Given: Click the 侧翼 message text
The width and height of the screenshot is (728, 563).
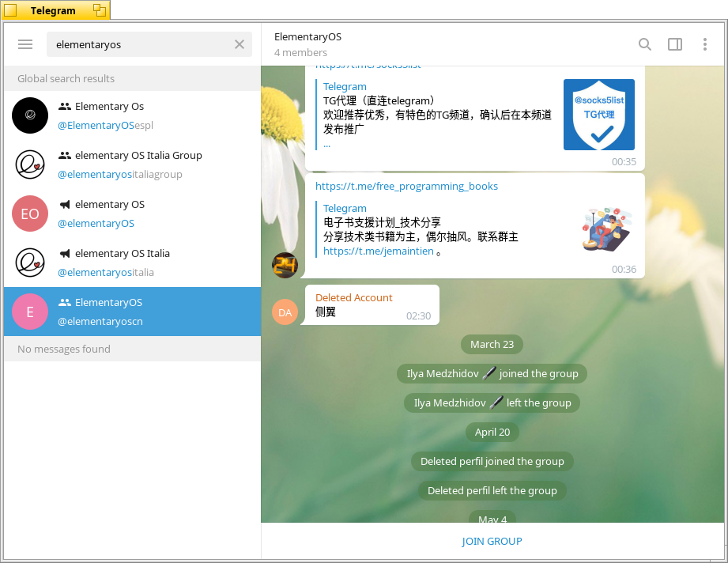Looking at the screenshot, I should 326,312.
